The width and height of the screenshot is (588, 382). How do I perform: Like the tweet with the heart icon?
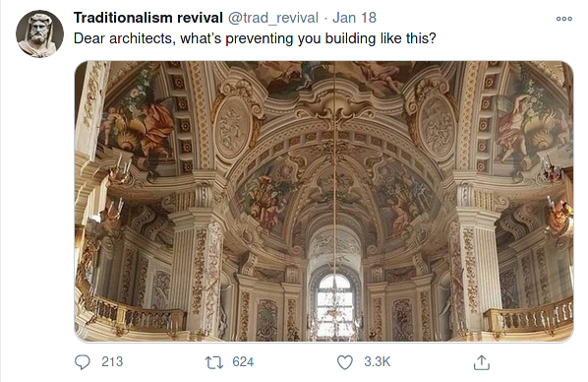(344, 362)
